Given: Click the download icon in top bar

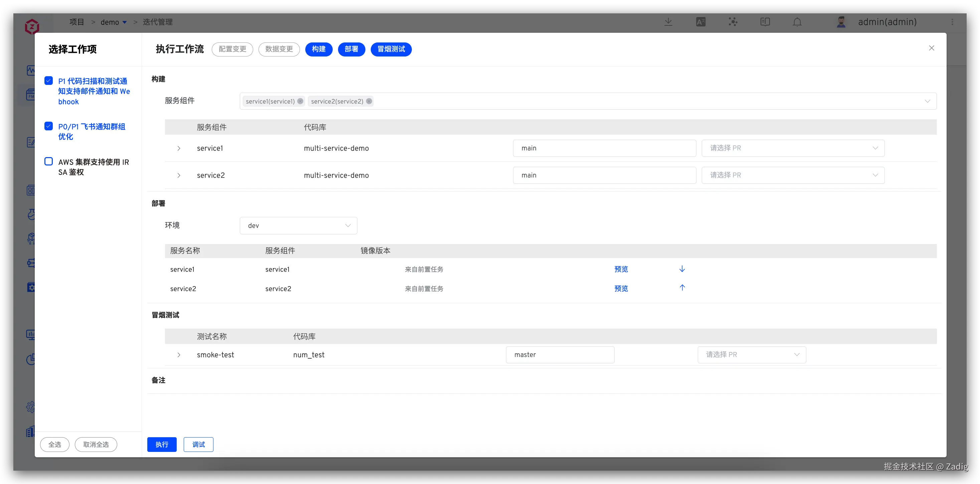Looking at the screenshot, I should [668, 22].
